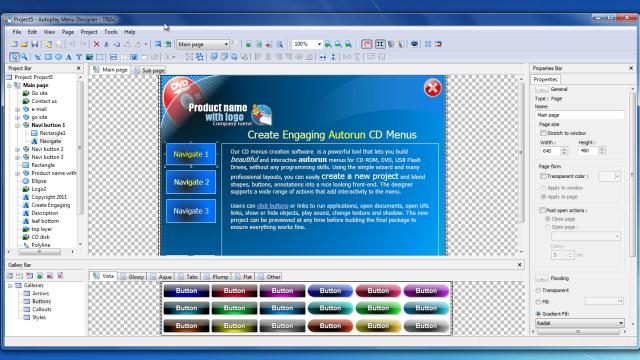Switch to the Sub page tab
The image size is (640, 360).
[149, 70]
